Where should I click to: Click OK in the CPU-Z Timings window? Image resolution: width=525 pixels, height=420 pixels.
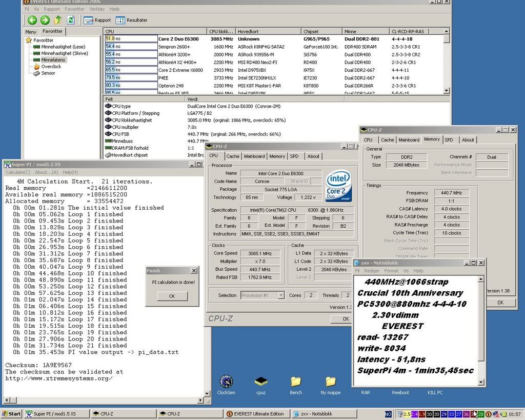pyautogui.click(x=500, y=303)
